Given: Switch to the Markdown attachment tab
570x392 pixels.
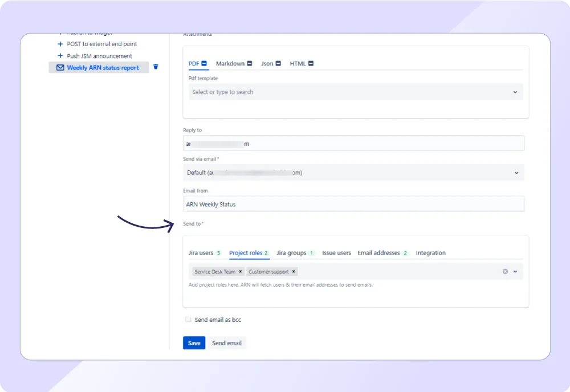Looking at the screenshot, I should coord(230,64).
